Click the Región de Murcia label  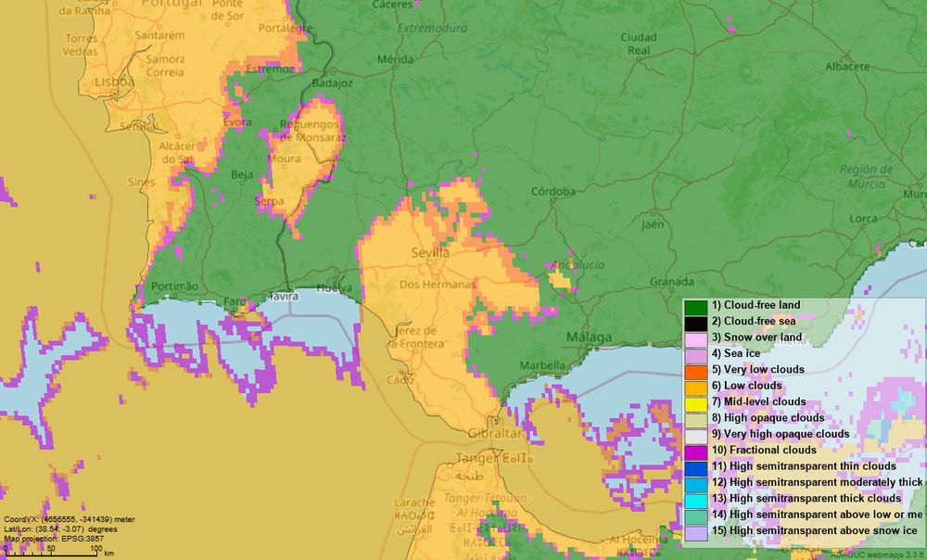click(866, 177)
